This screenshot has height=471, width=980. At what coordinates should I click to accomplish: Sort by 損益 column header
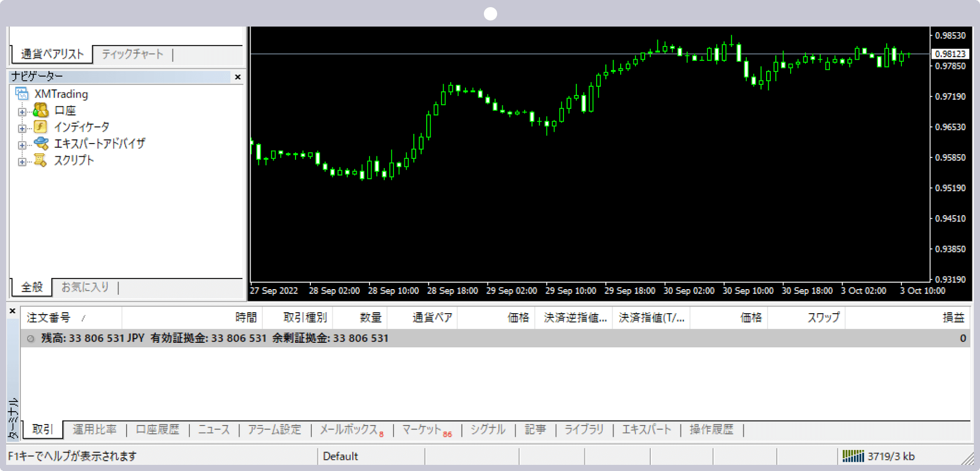click(908, 318)
